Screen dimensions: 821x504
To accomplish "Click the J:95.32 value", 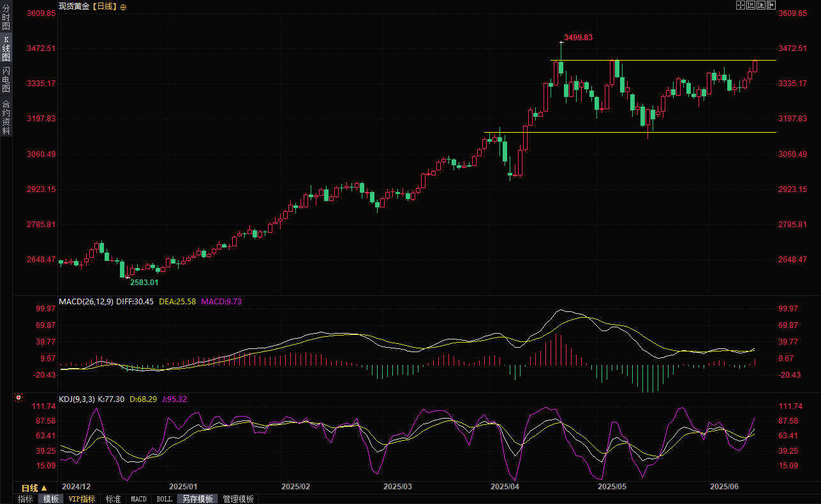I will (174, 399).
